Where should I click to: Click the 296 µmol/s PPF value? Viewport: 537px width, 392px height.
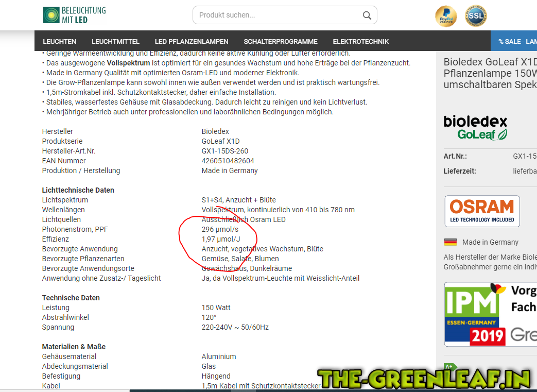click(x=220, y=229)
